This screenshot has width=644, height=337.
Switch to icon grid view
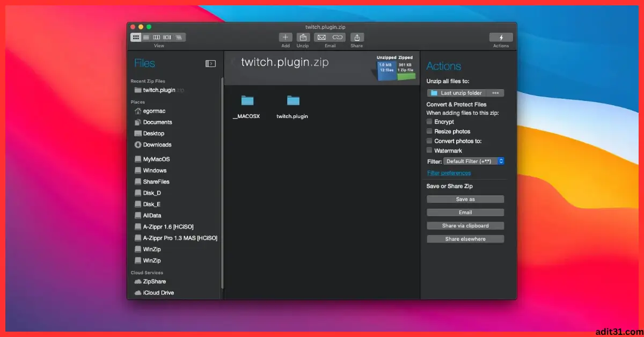[136, 37]
